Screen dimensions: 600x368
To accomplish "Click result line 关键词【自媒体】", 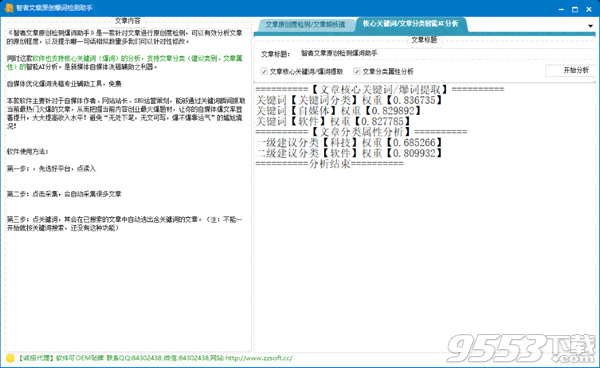I will (338, 111).
